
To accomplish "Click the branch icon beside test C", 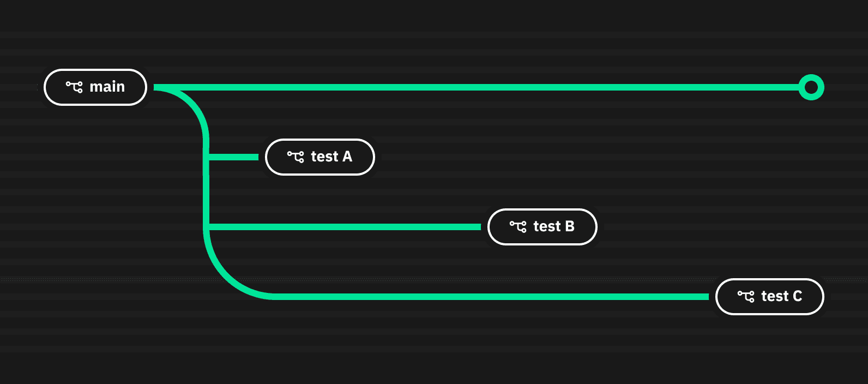I will tap(746, 296).
